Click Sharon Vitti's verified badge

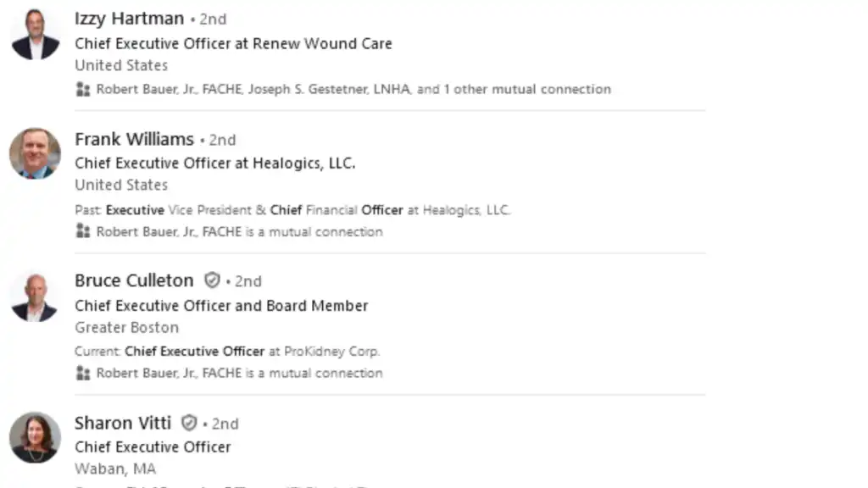(x=188, y=423)
